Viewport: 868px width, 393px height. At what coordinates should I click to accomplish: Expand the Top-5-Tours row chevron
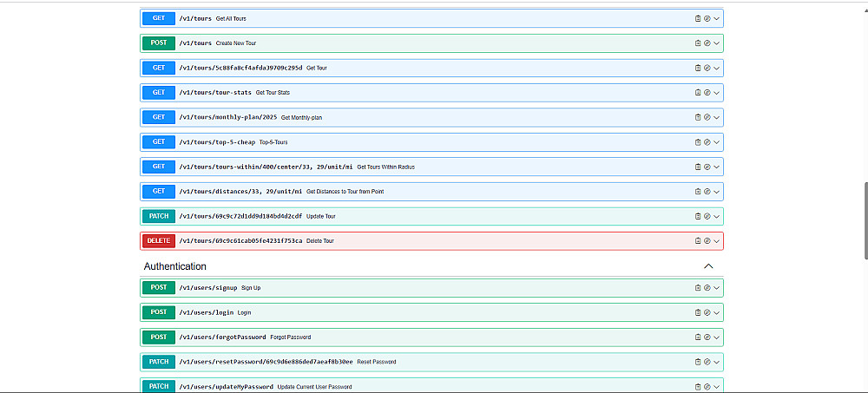coord(716,142)
